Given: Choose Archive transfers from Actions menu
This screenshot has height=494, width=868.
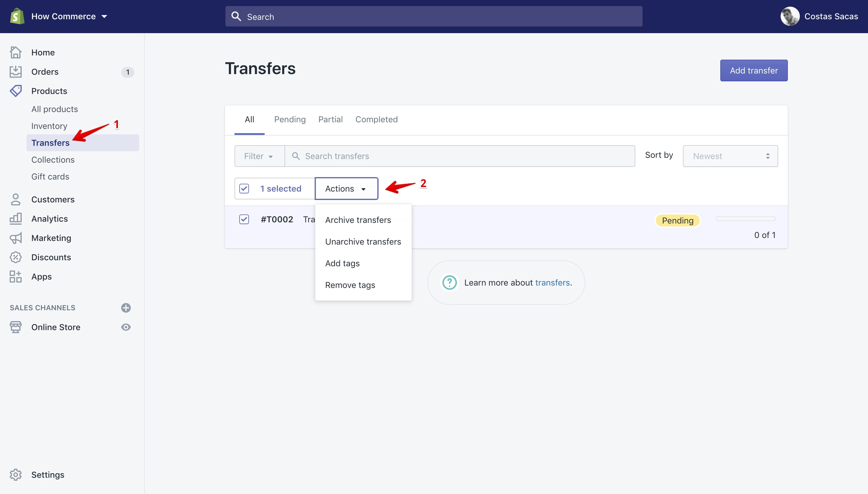Looking at the screenshot, I should click(x=363, y=220).
